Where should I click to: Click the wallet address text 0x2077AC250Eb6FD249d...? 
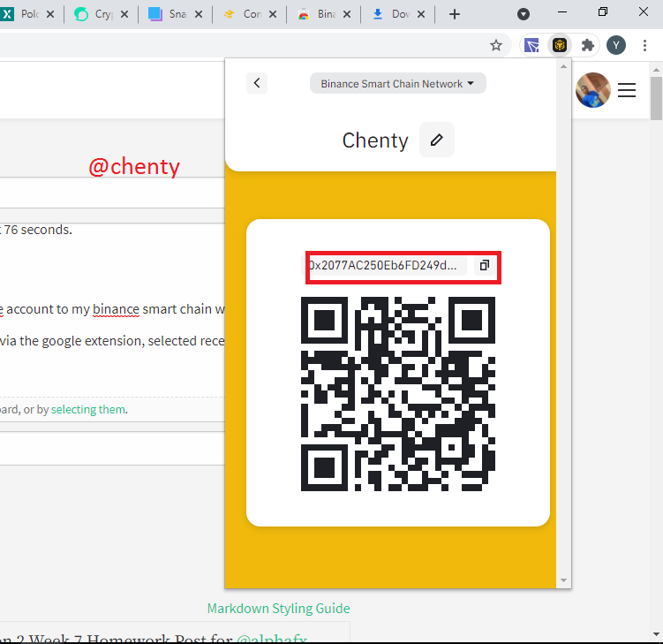coord(382,265)
